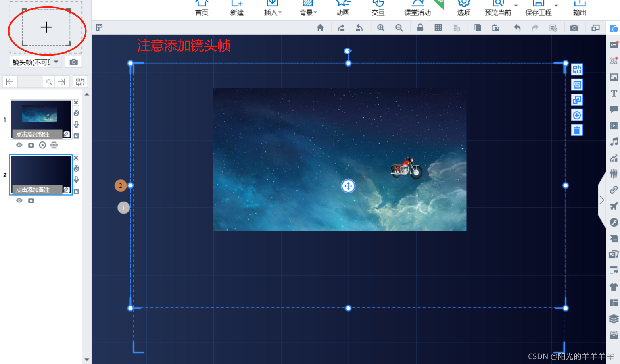Toggle the ruler icon above the canvas corner
This screenshot has width=620, height=364.
(99, 27)
